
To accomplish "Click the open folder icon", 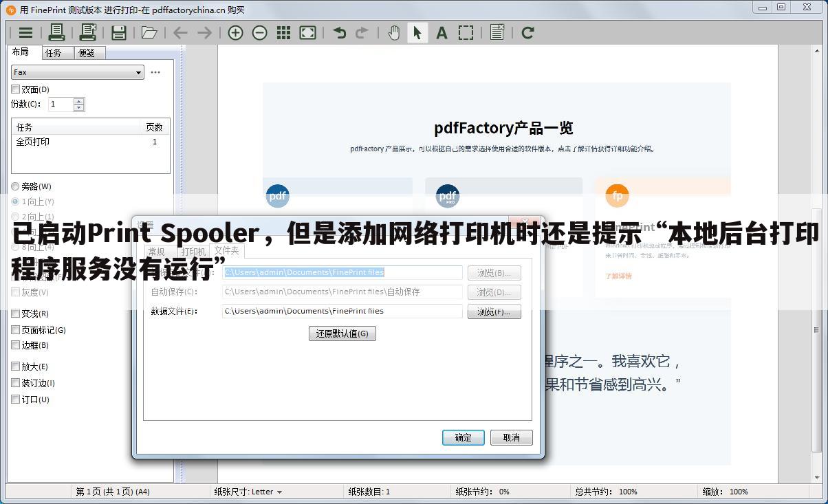I will [149, 32].
